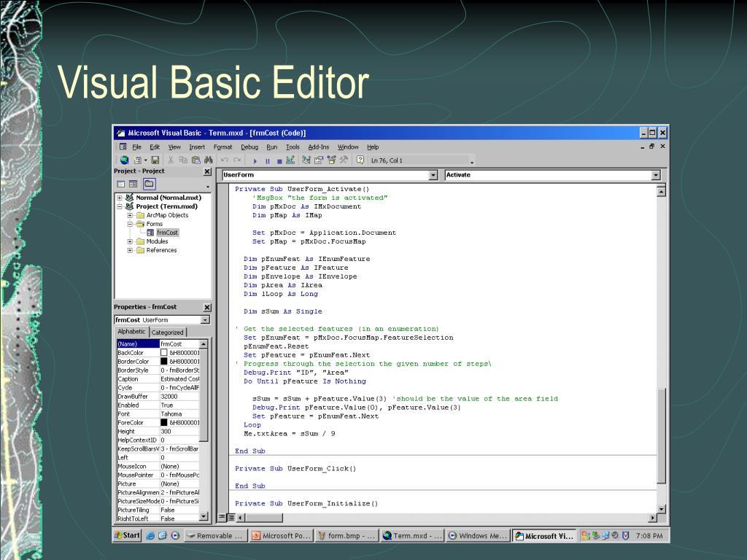Switch to the Alphabetic properties tab

(131, 332)
